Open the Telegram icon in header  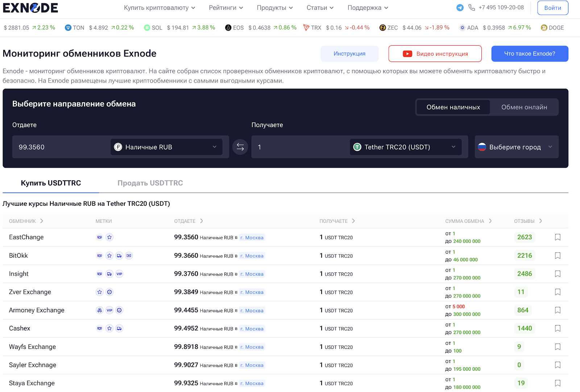[x=460, y=8]
